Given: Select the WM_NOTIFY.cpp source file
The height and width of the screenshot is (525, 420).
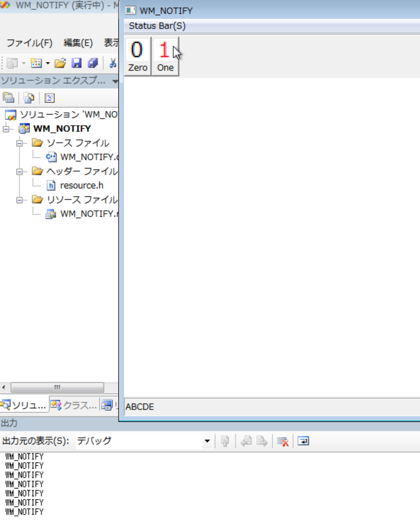Looking at the screenshot, I should (x=89, y=157).
